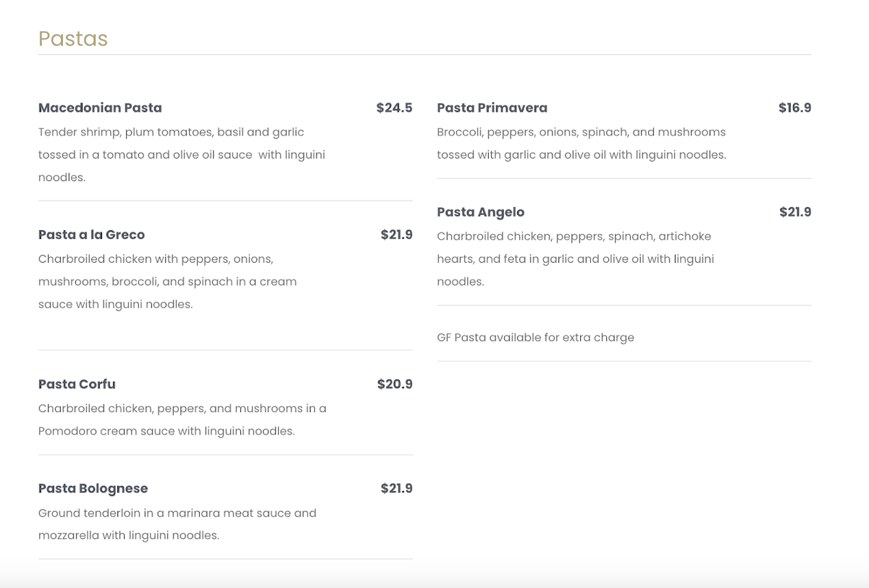Select the Pasta Bolognese title

click(93, 489)
